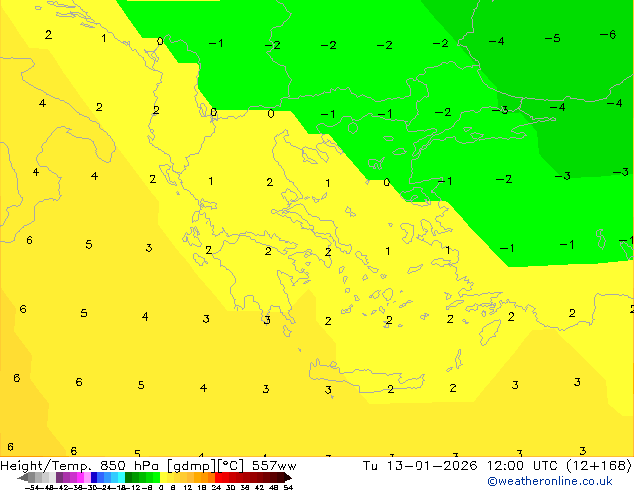Click the '-6' temperature value on the map

tap(608, 35)
